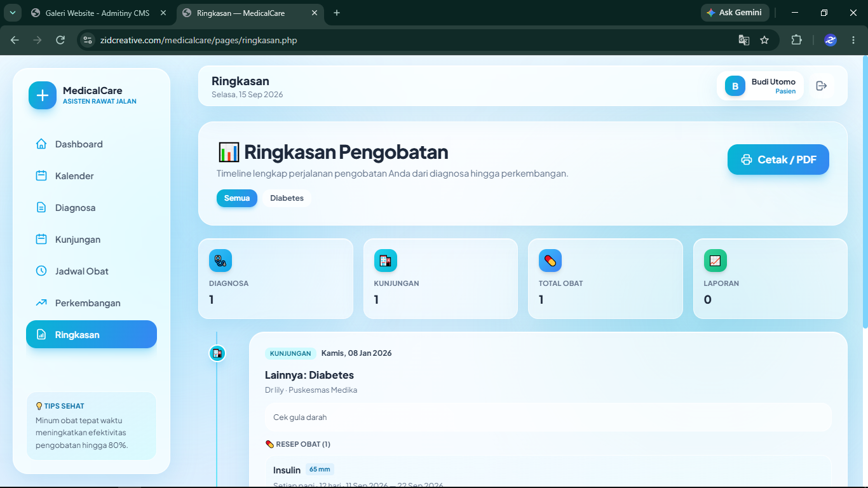Image resolution: width=868 pixels, height=488 pixels.
Task: Click the logout icon beside Budi Utomo
Action: (x=821, y=86)
